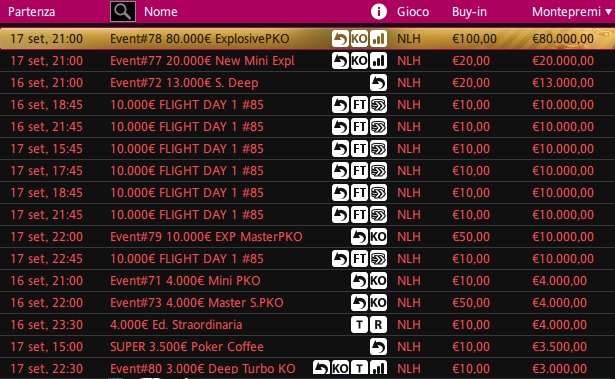
Task: Click KO icon on Event#78 ExplosivePKO row
Action: (359, 38)
